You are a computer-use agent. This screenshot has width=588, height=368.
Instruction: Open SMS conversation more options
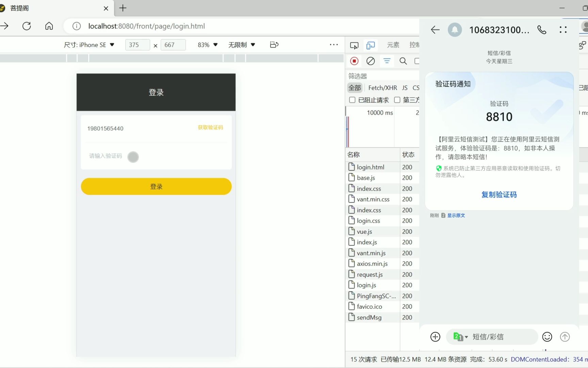[563, 30]
